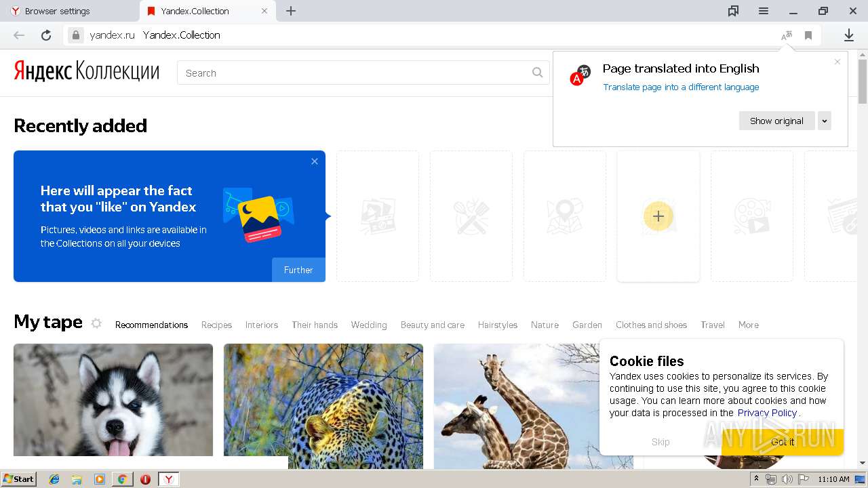Select Wedding feed category
This screenshot has width=868, height=488.
tap(369, 325)
